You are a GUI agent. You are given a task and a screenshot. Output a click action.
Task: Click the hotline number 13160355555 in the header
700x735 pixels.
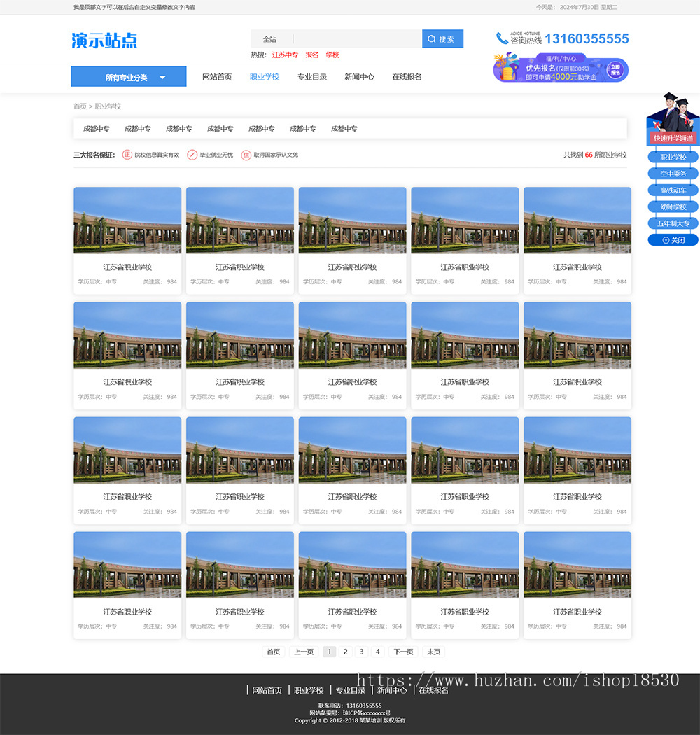[587, 39]
